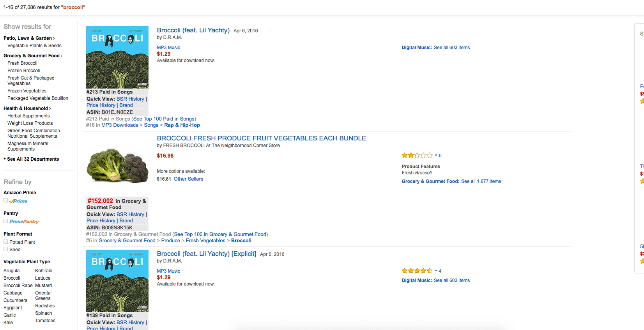The height and width of the screenshot is (330, 644).
Task: View Other Sellers for fresh broccoli
Action: coord(188,179)
